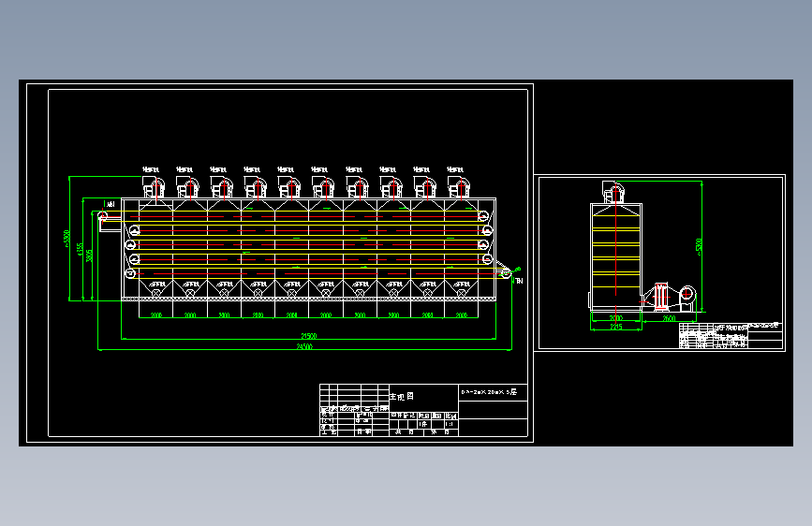This screenshot has width=812, height=526.
Task: Click the 比例 header cell in title block
Action: click(451, 416)
